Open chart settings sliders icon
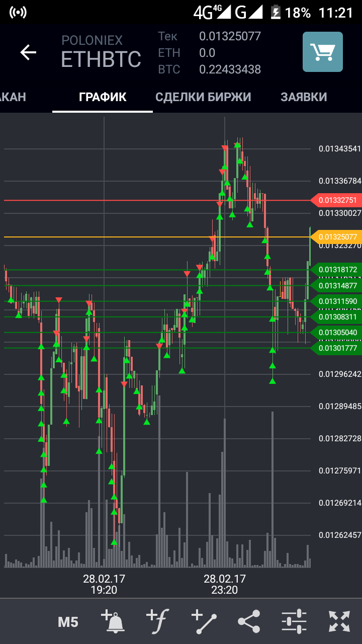Image resolution: width=362 pixels, height=644 pixels. 294,621
